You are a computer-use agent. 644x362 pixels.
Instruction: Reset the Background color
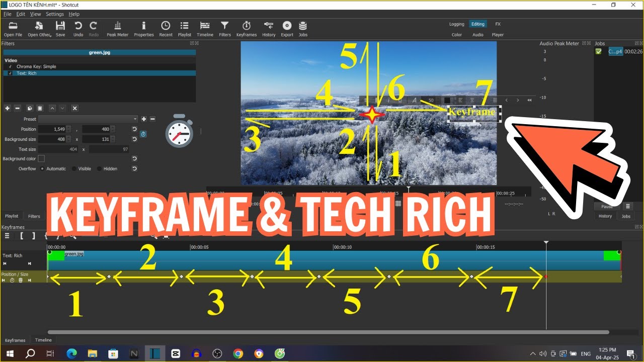[x=134, y=159]
